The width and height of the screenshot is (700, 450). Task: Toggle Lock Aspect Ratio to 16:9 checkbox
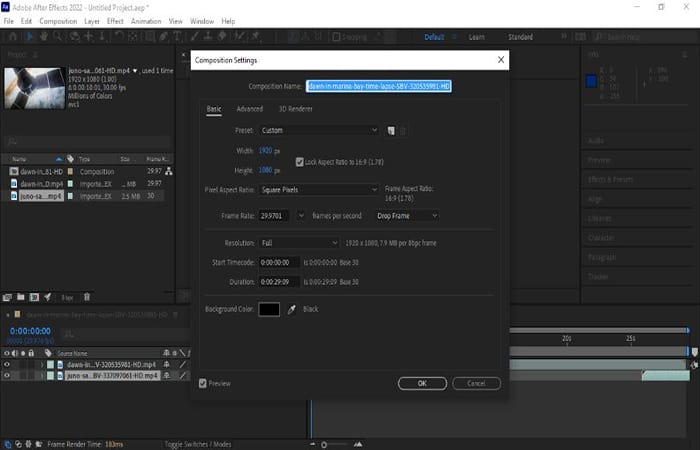pos(300,162)
